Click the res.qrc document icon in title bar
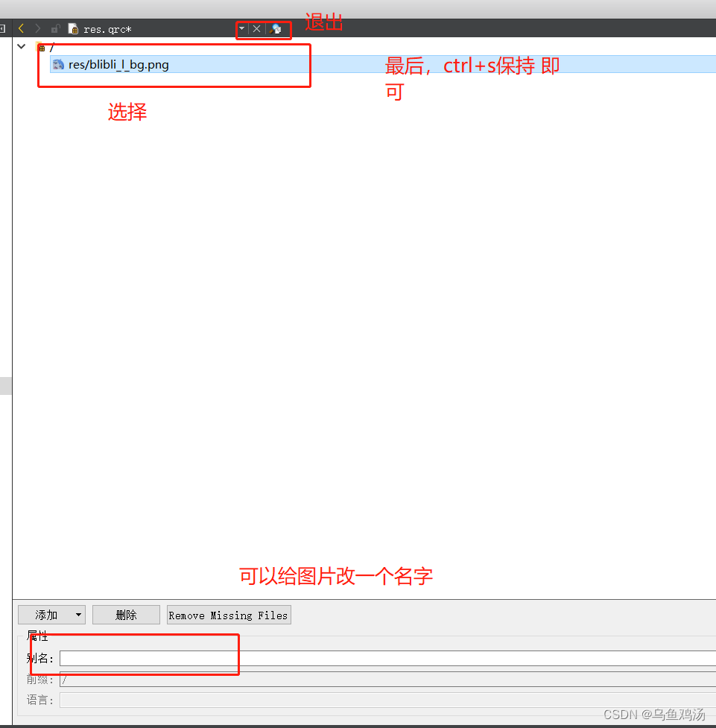This screenshot has height=728, width=716. [x=72, y=28]
